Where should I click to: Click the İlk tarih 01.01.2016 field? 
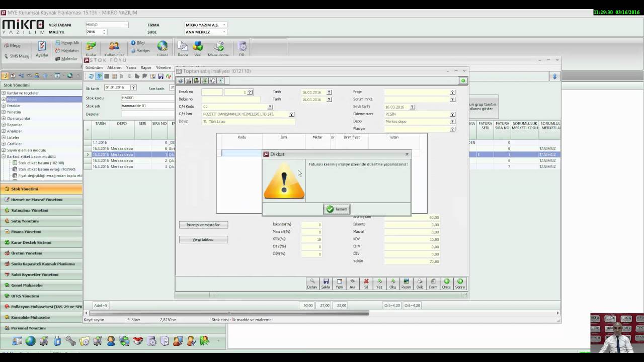click(x=118, y=87)
